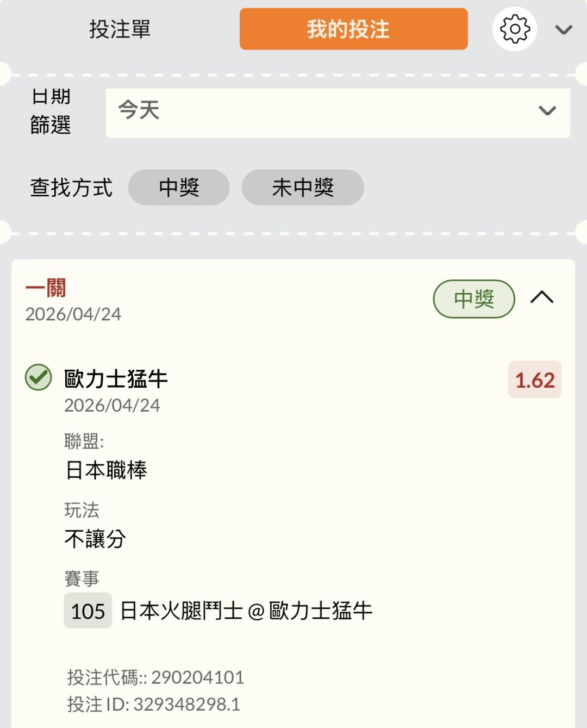This screenshot has width=587, height=728.
Task: Switch to the 投注單 tab
Action: [120, 29]
